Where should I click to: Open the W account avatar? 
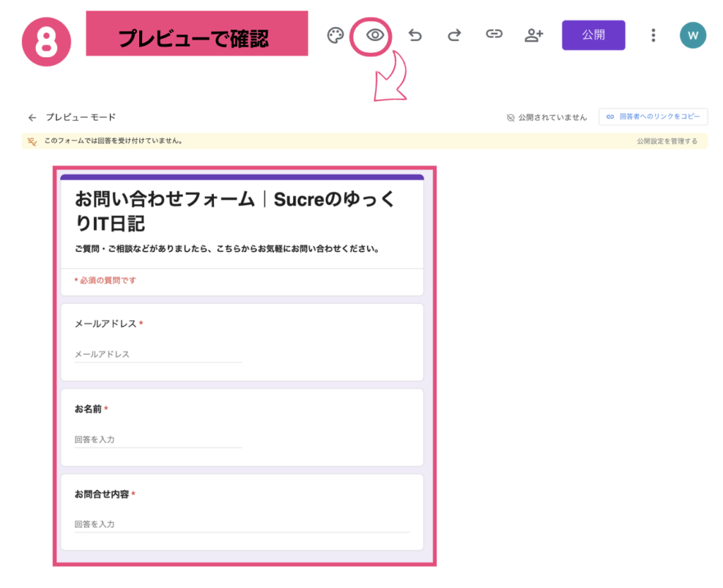pyautogui.click(x=693, y=35)
